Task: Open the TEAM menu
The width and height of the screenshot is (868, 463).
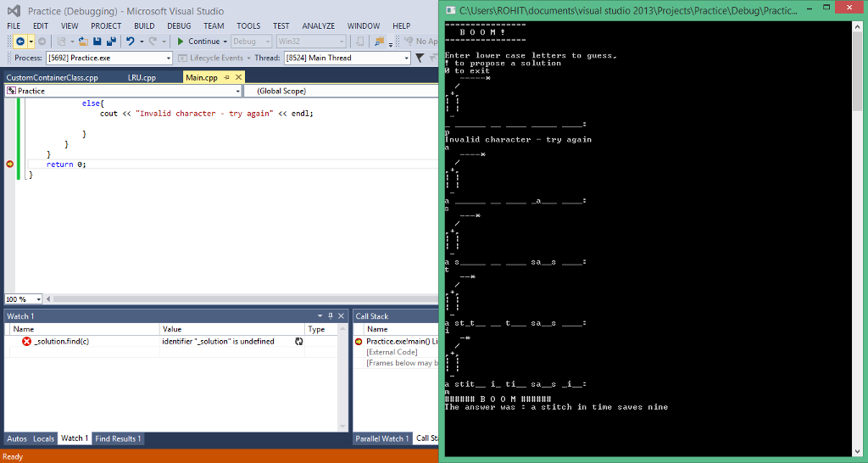Action: [x=214, y=25]
